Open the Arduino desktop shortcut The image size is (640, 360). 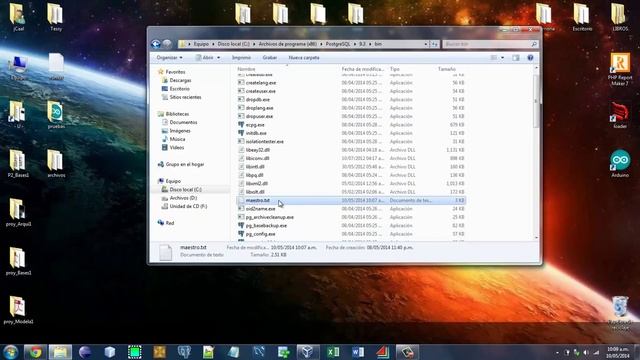click(620, 164)
